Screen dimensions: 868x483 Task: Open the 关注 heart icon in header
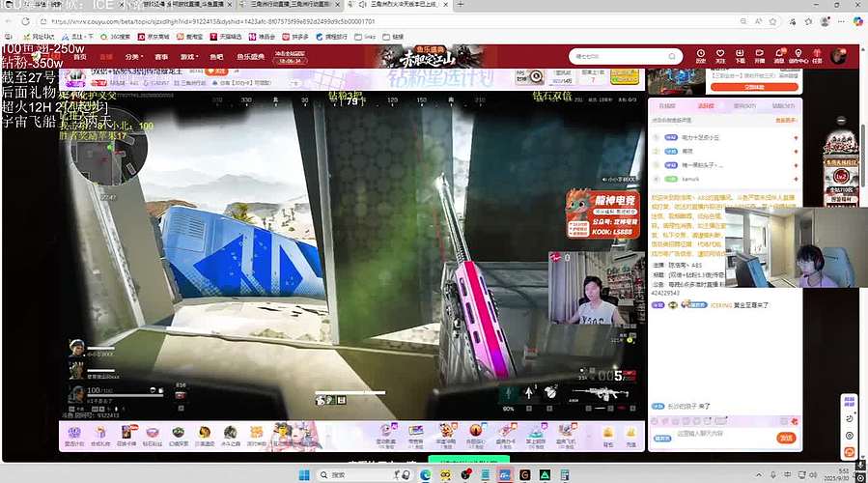click(720, 56)
